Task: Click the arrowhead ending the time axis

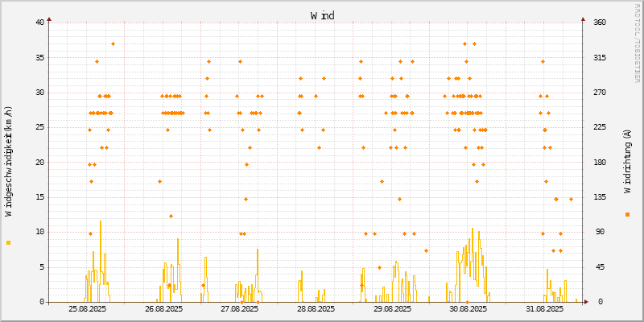Action: [587, 302]
